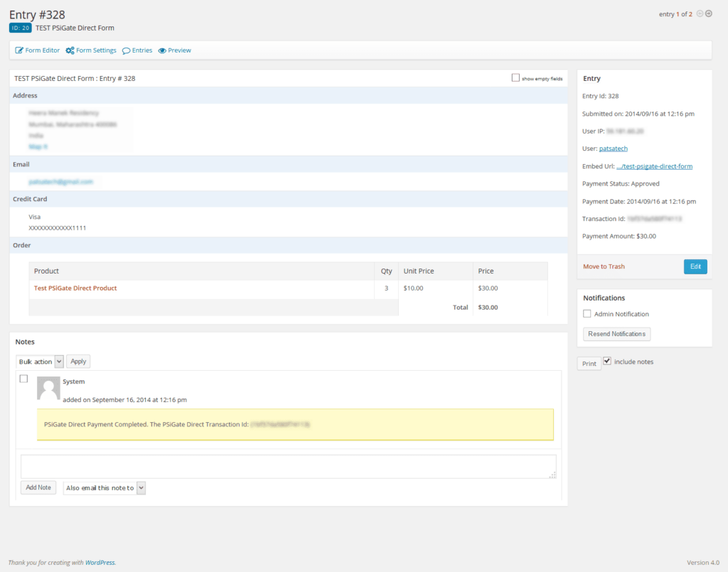Open the patsatech user profile link
The height and width of the screenshot is (572, 728).
point(613,148)
